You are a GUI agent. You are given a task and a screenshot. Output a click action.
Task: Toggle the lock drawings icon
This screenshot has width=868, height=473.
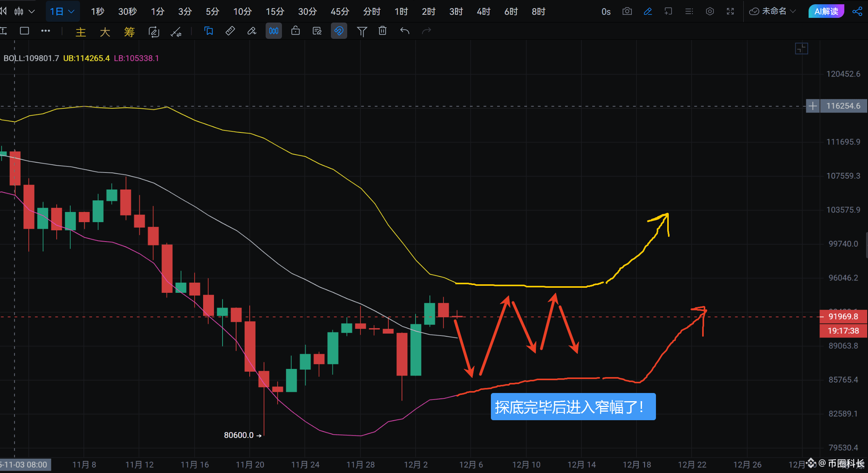pos(295,31)
